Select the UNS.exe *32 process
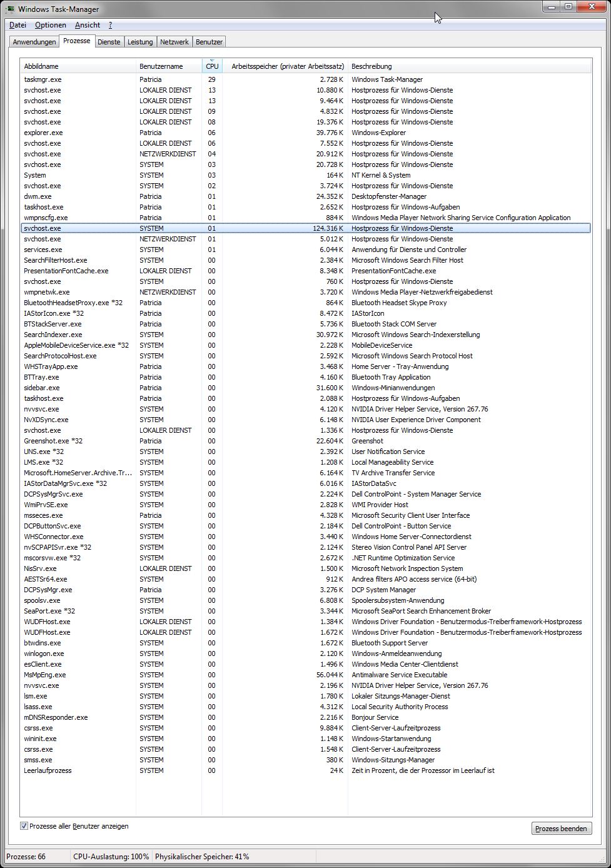 click(306, 452)
